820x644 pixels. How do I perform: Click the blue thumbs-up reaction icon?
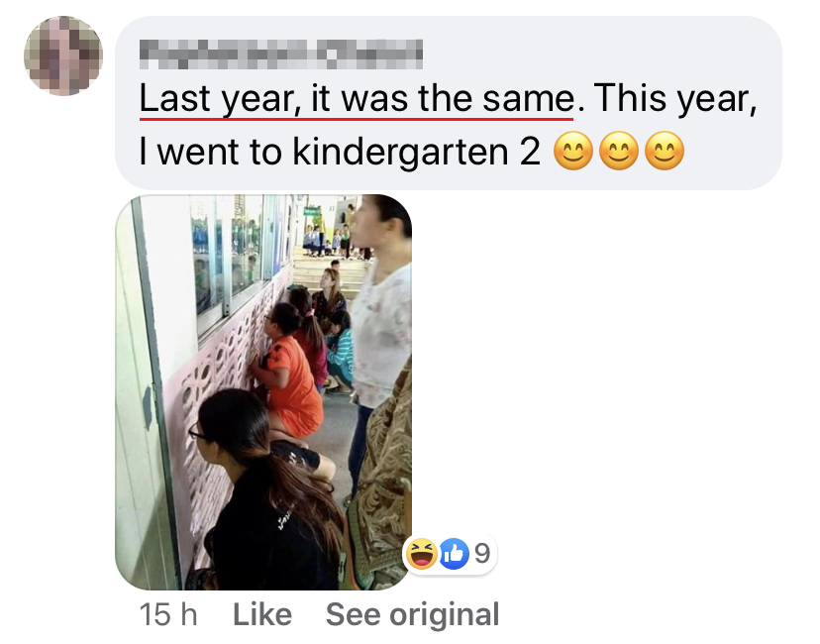pos(454,554)
